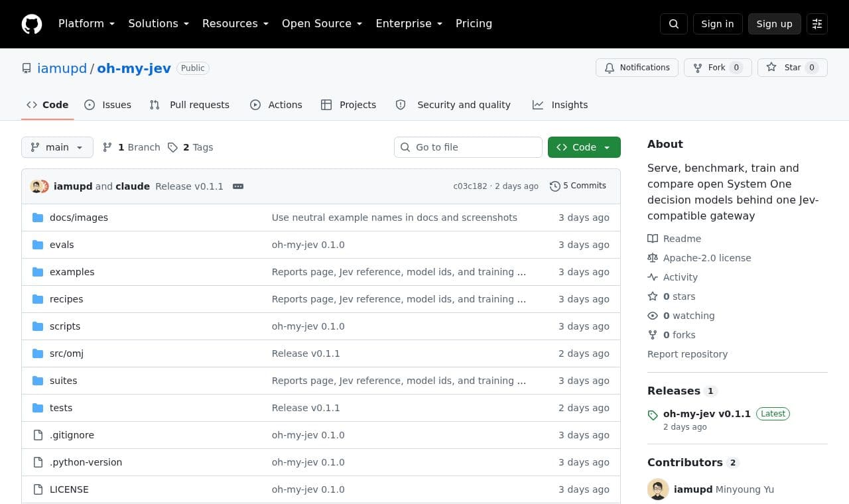Image resolution: width=849 pixels, height=504 pixels.
Task: Open the docs/images folder icon
Action: click(38, 218)
